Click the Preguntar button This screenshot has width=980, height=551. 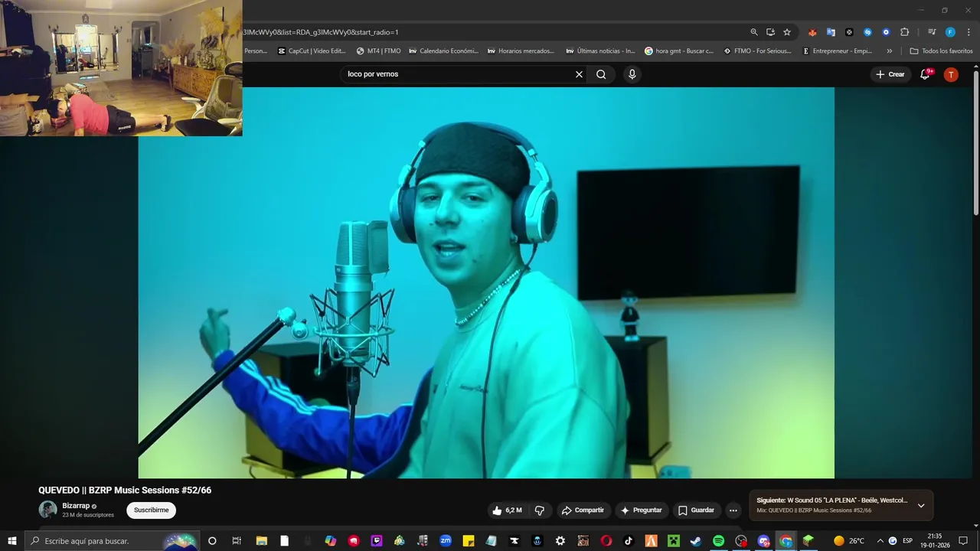tap(641, 510)
